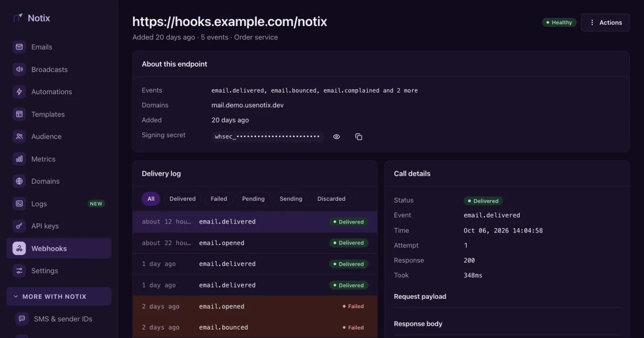Click the Notix logo icon
The width and height of the screenshot is (644, 338).
[18, 18]
